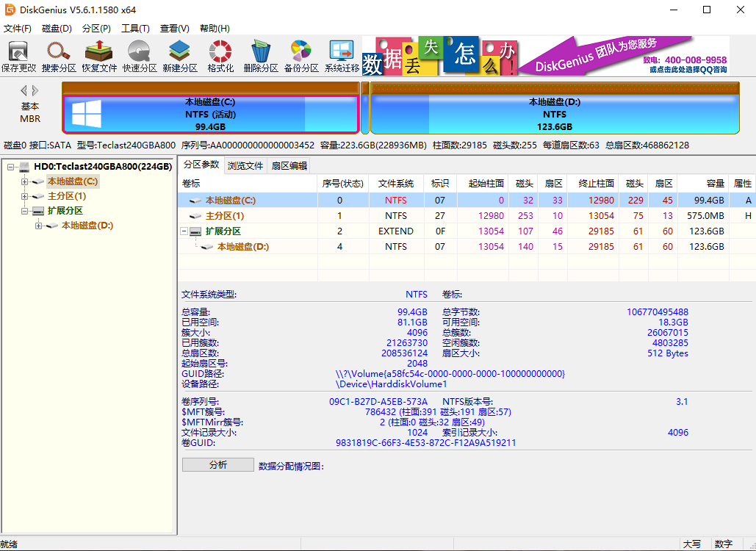Click the DiskGenius logo in the title bar

(8, 10)
